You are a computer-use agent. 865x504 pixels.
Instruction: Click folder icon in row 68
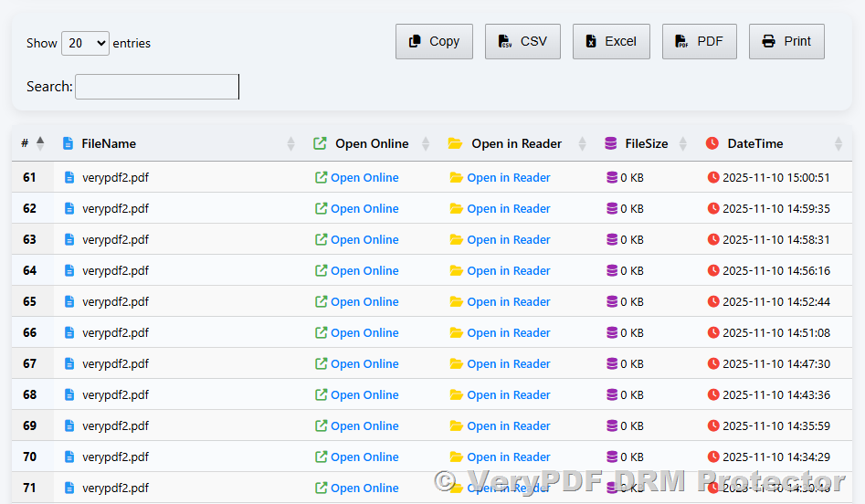[457, 395]
